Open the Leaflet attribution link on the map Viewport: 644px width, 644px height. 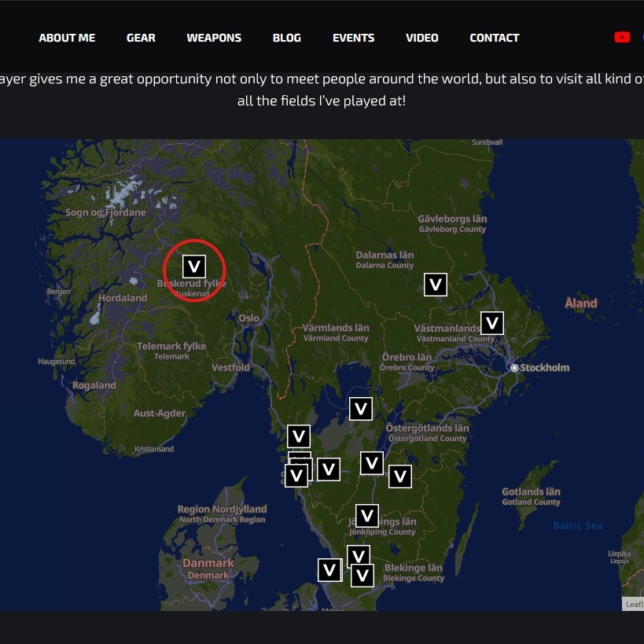[634, 604]
